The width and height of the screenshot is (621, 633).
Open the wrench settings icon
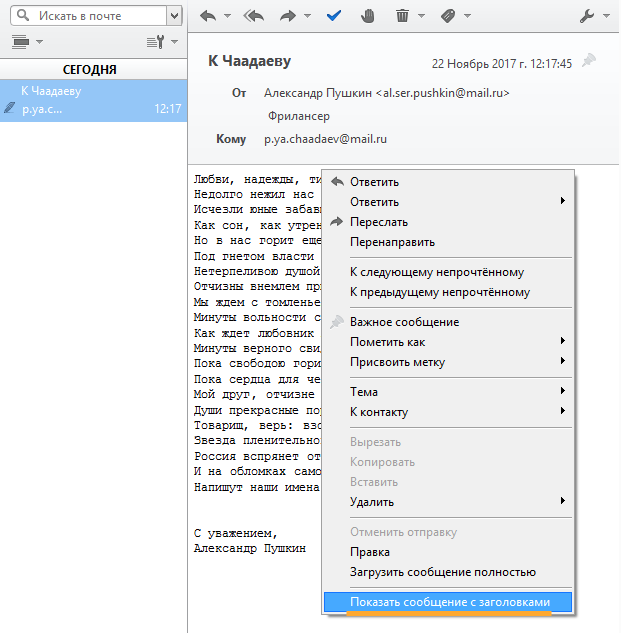[587, 16]
